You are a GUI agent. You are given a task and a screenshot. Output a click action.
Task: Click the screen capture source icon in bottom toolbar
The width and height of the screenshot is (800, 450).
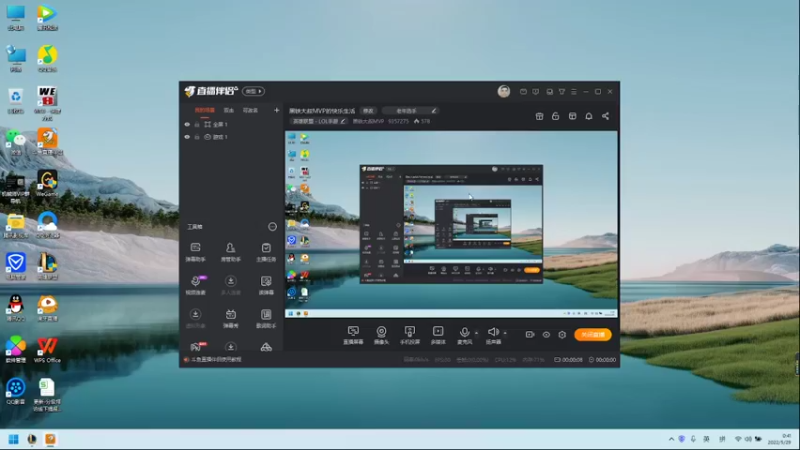point(353,335)
